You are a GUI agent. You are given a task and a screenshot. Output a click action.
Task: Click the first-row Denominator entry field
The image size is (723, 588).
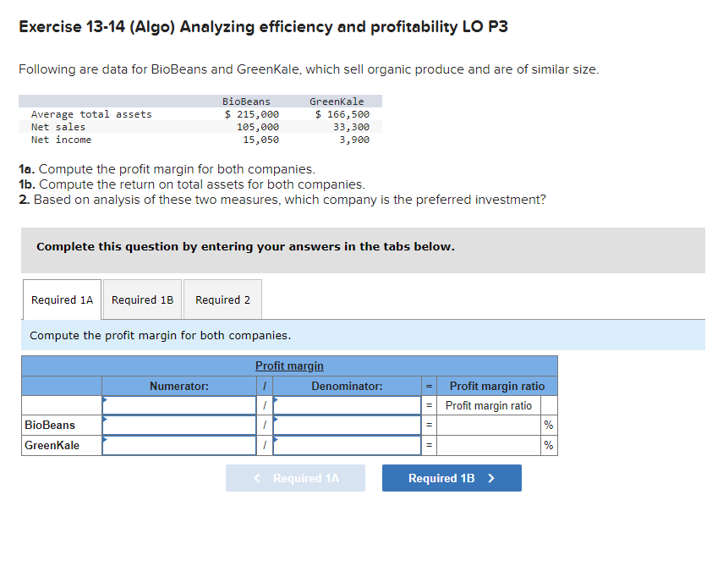[347, 404]
